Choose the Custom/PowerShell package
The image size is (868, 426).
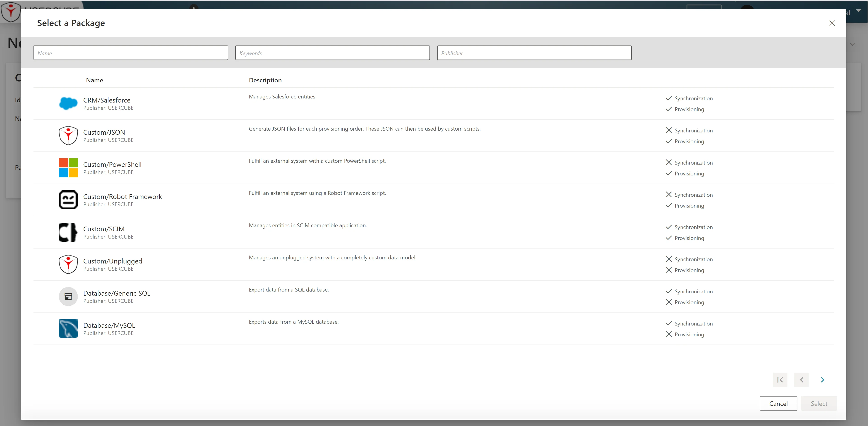coord(433,168)
